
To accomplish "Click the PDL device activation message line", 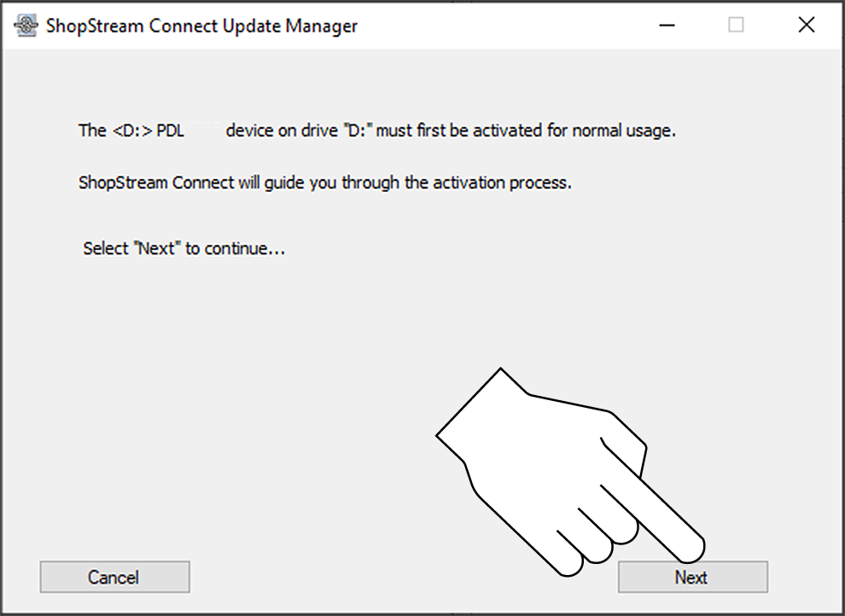I will tap(376, 131).
